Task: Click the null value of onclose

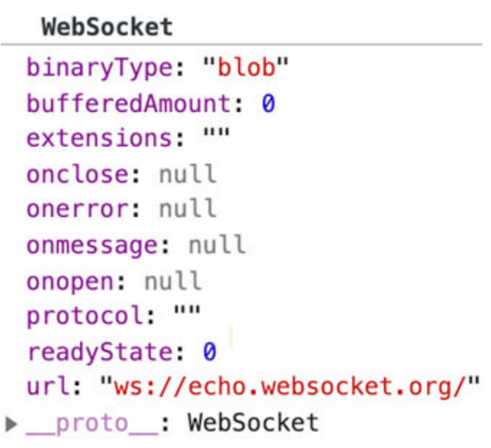Action: (x=187, y=174)
